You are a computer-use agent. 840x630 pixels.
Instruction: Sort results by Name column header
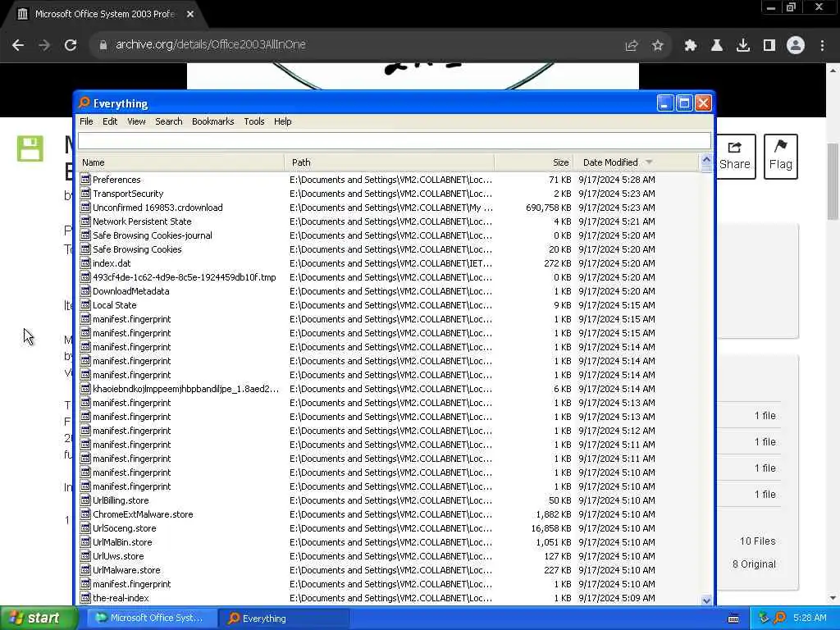click(180, 162)
